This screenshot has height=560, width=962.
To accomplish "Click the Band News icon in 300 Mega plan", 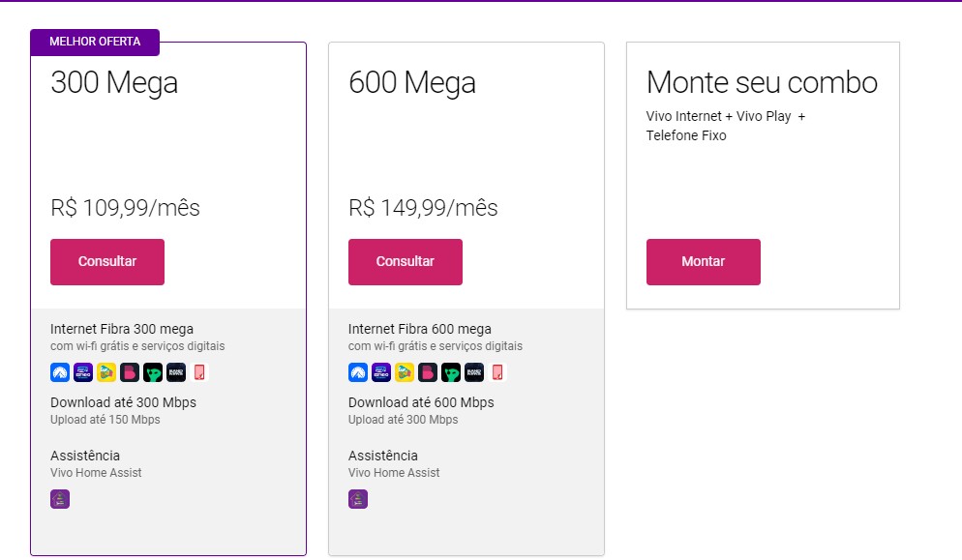I will click(x=176, y=372).
